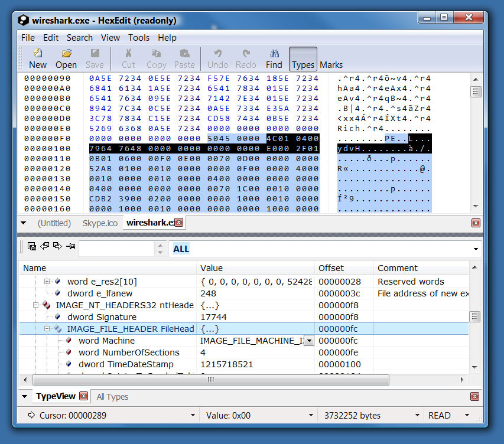Collapse the IMAGE_FILE_HEADER FileHeader node

pos(47,329)
